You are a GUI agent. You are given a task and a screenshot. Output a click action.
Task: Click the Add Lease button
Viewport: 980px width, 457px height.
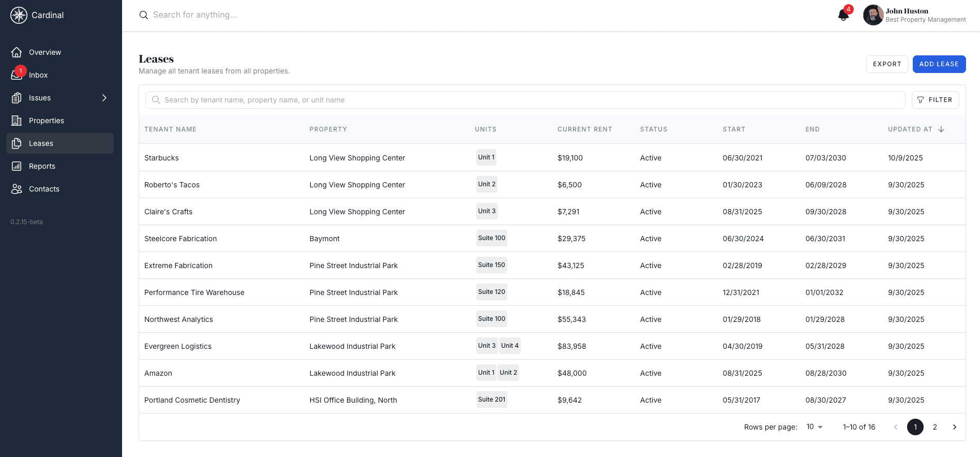[x=939, y=64]
